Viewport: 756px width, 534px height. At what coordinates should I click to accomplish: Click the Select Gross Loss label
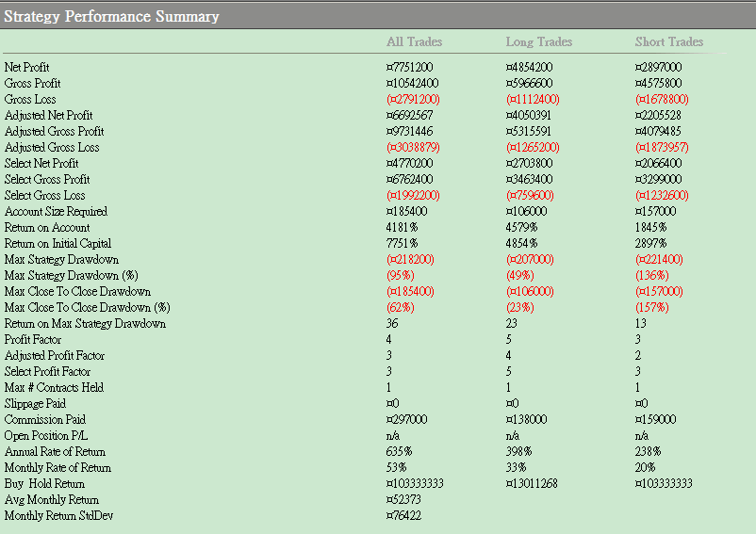click(x=44, y=195)
